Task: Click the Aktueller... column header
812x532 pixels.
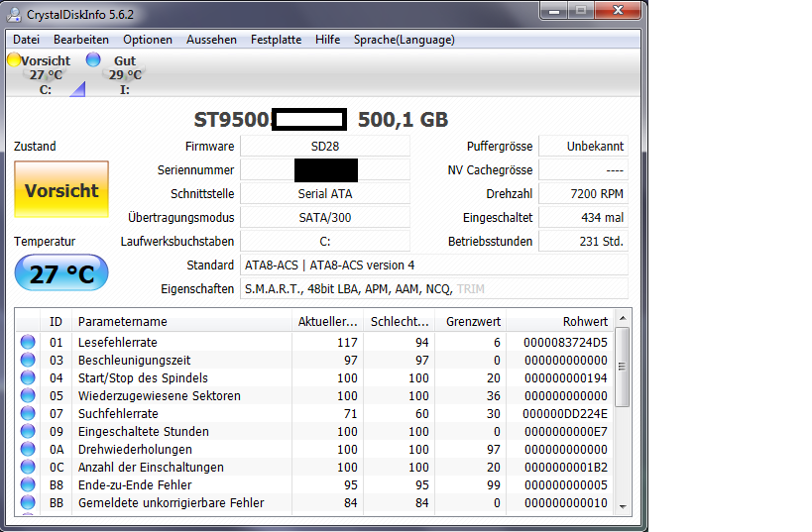Action: (328, 321)
